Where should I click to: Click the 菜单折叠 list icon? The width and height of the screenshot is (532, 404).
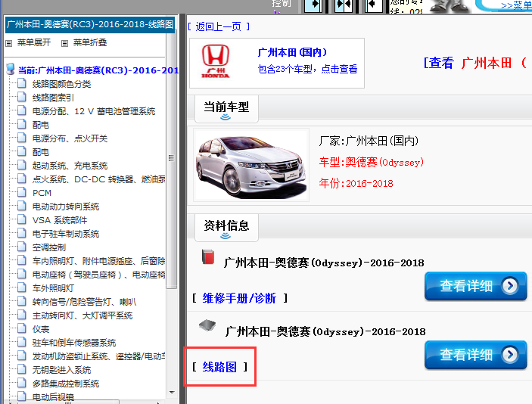(65, 43)
